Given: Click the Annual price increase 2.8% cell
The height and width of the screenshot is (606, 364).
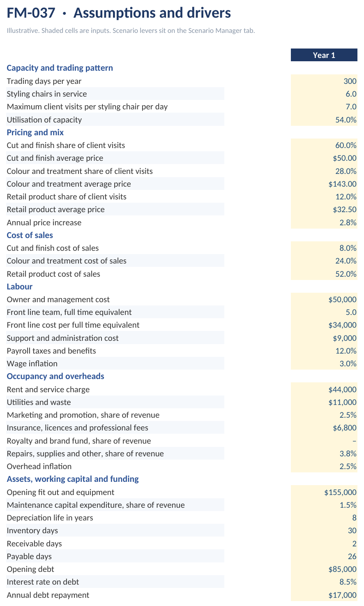Looking at the screenshot, I should point(324,222).
